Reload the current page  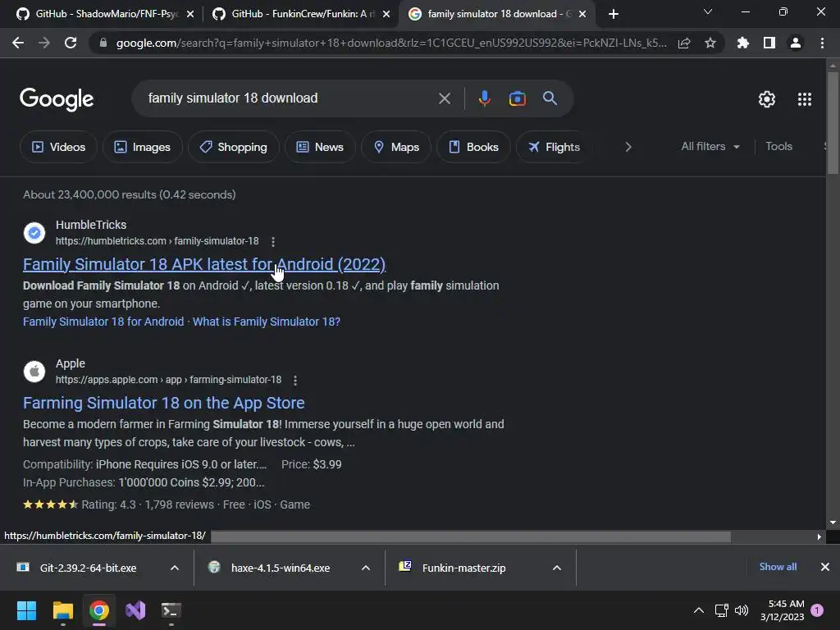tap(71, 43)
